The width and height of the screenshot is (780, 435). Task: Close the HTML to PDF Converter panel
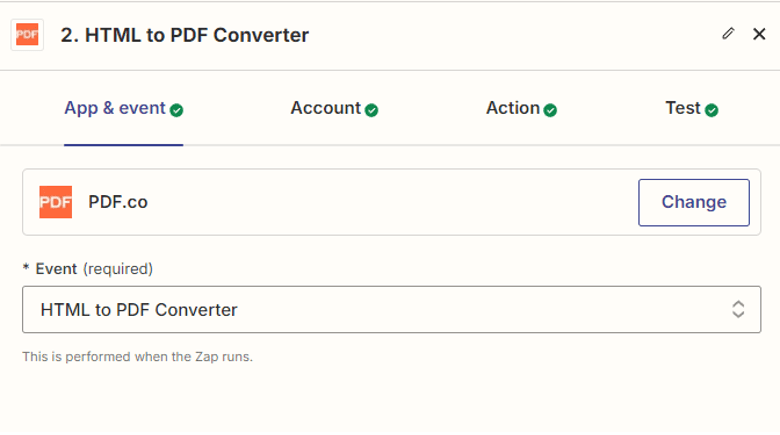(759, 34)
